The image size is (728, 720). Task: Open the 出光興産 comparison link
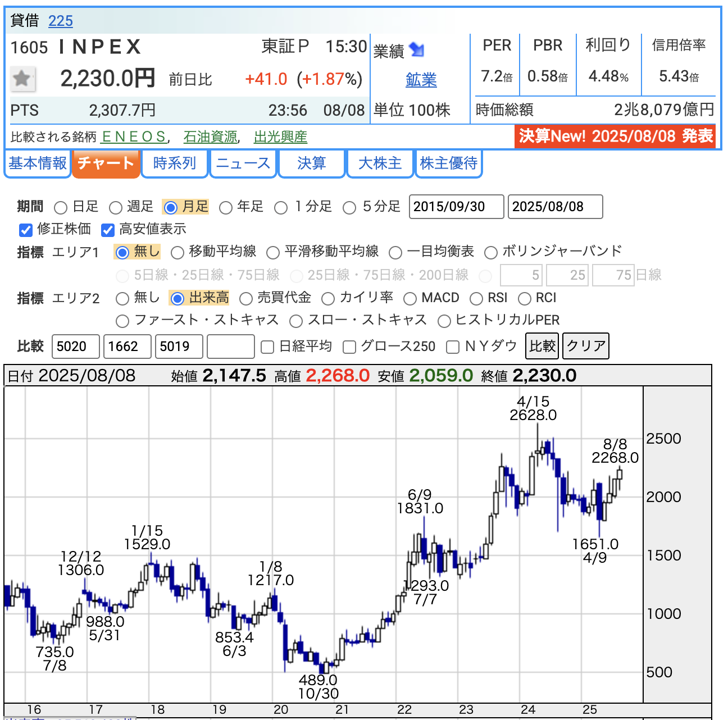click(280, 136)
